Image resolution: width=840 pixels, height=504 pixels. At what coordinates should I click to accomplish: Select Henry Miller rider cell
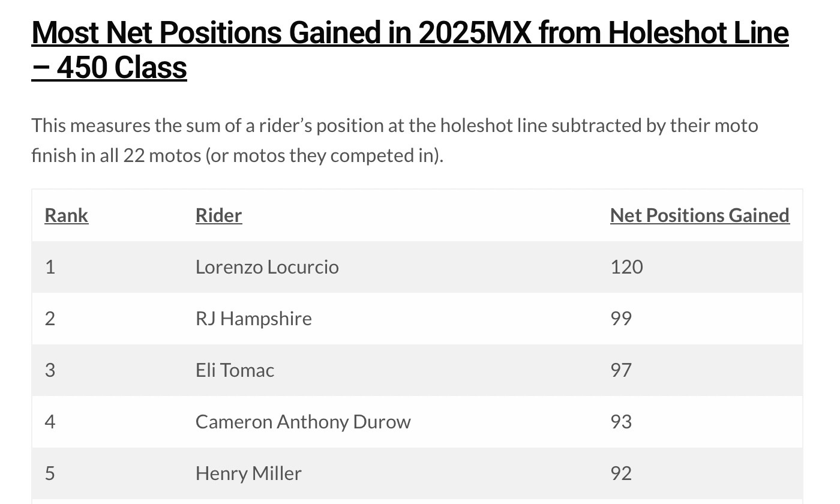click(x=248, y=473)
